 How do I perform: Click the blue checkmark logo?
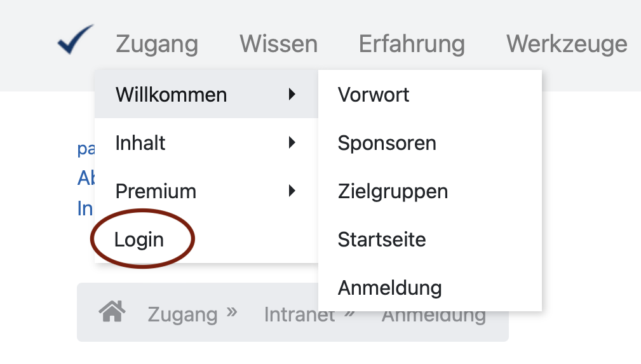coord(75,40)
